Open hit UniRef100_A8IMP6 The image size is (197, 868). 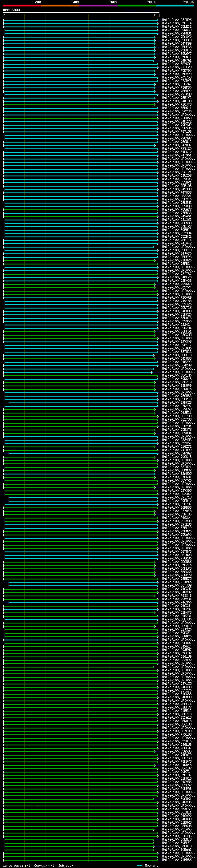(177, 20)
